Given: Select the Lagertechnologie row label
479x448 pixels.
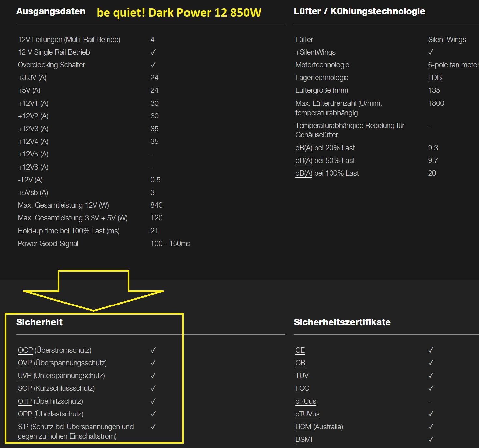Looking at the screenshot, I should click(x=322, y=78).
